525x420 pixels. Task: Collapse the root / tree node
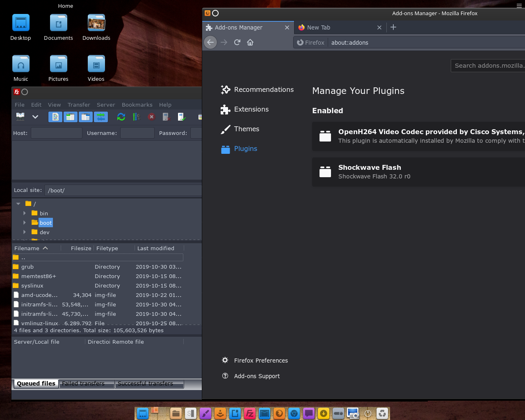(18, 204)
